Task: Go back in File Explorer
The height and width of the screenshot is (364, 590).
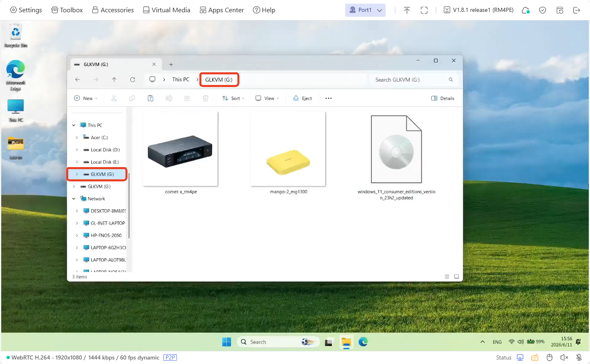Action: (78, 79)
